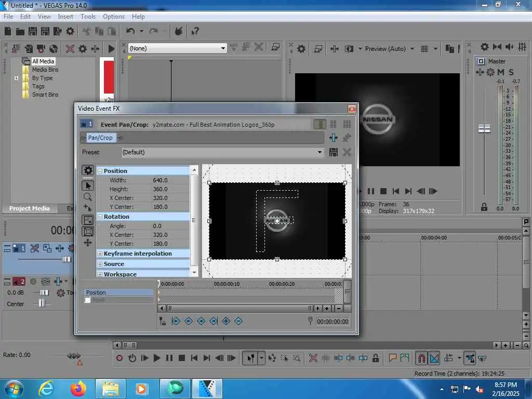Expand the Workspace section in Pan/Crop
The image size is (532, 399).
coord(100,274)
